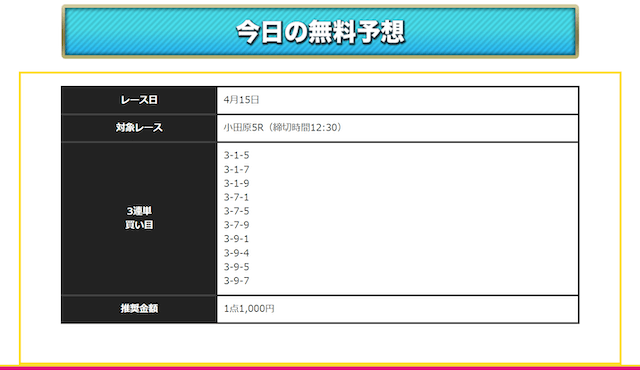Click 小田原5R（締切時間12:30）text
This screenshot has height=370, width=640.
click(x=283, y=128)
